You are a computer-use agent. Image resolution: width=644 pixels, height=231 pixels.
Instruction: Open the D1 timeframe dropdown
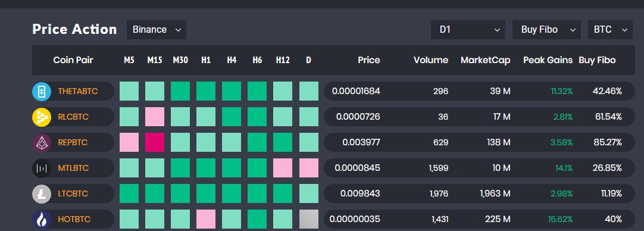pos(468,30)
